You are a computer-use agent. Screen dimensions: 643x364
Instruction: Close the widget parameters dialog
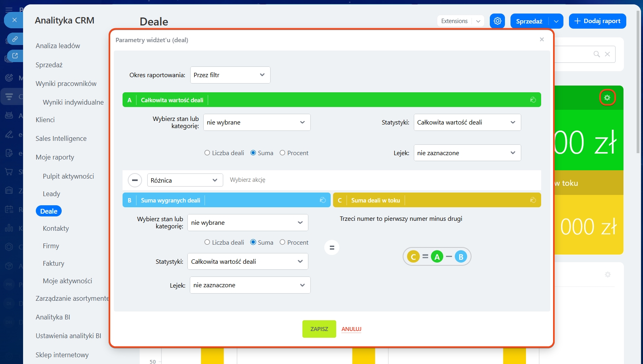coord(542,39)
